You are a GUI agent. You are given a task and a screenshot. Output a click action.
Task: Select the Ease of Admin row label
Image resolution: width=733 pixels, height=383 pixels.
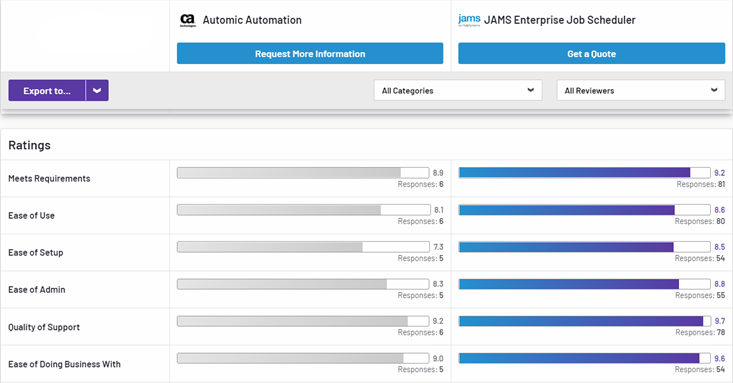click(x=36, y=289)
